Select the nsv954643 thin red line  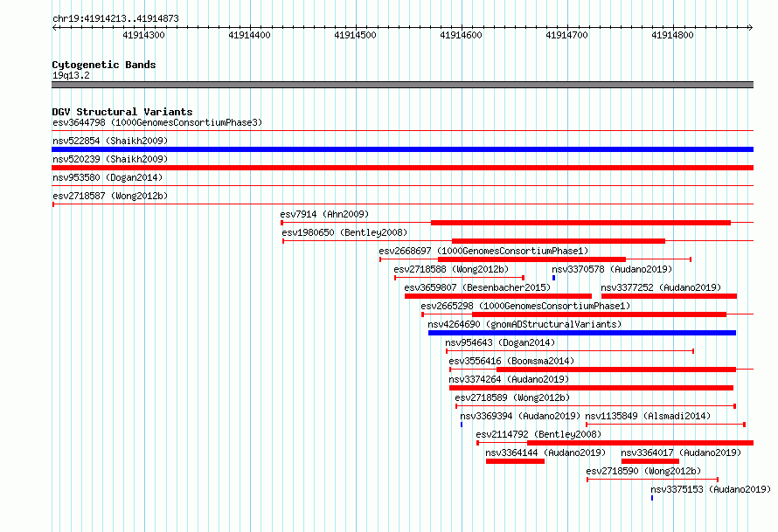click(570, 351)
